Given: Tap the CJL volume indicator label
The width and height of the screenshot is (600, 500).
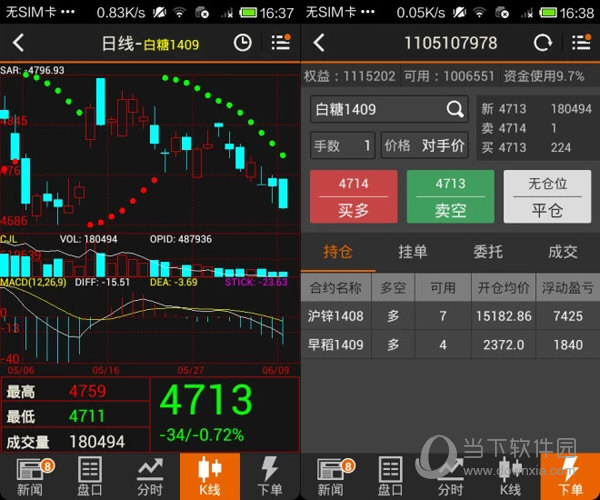Looking at the screenshot, I should click(x=8, y=239).
